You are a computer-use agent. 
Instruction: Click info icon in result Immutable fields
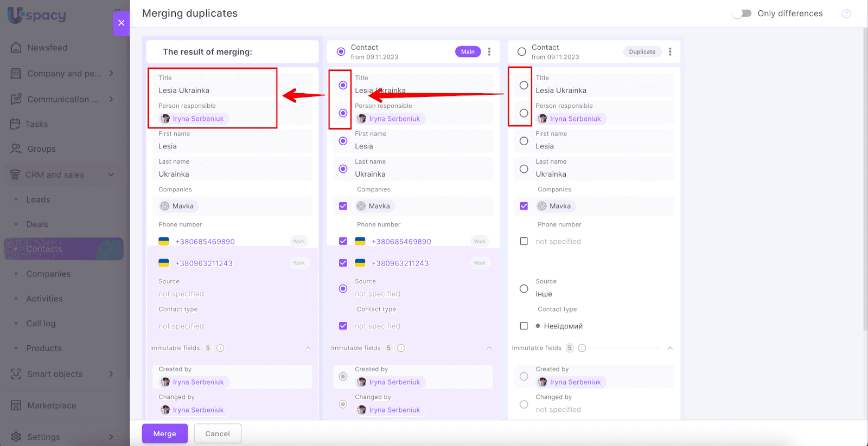220,348
